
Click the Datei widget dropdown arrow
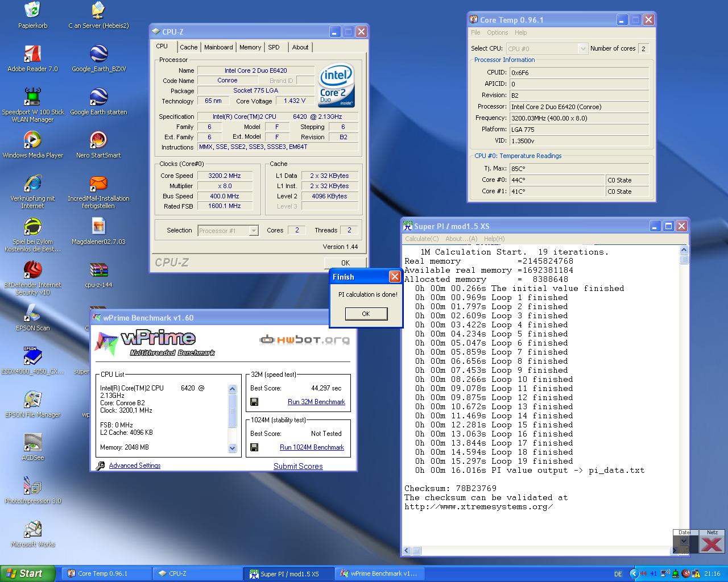point(684,542)
